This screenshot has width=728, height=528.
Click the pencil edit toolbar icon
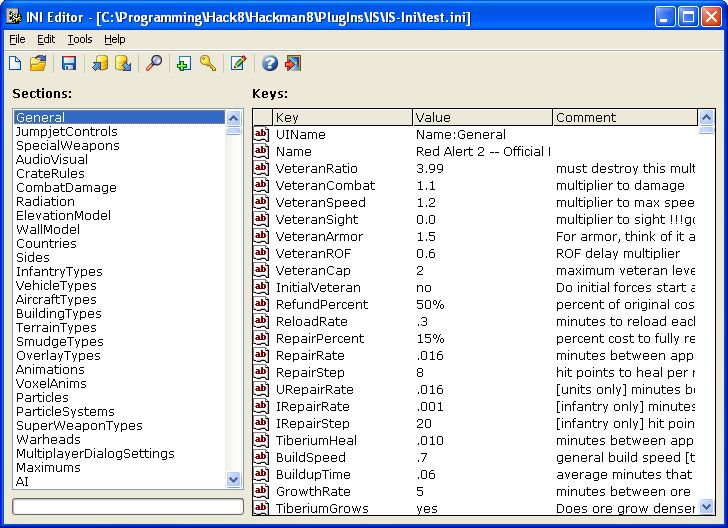coord(238,64)
